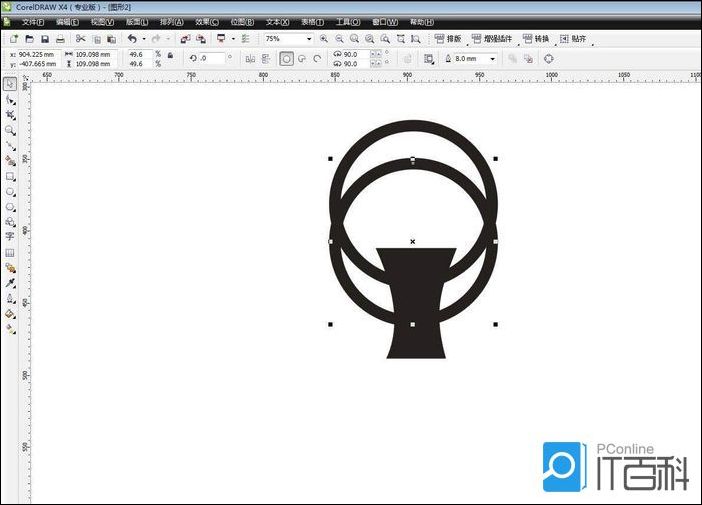Open the 文件(F) menu
Viewport: 702px width, 505px height.
(x=32, y=21)
